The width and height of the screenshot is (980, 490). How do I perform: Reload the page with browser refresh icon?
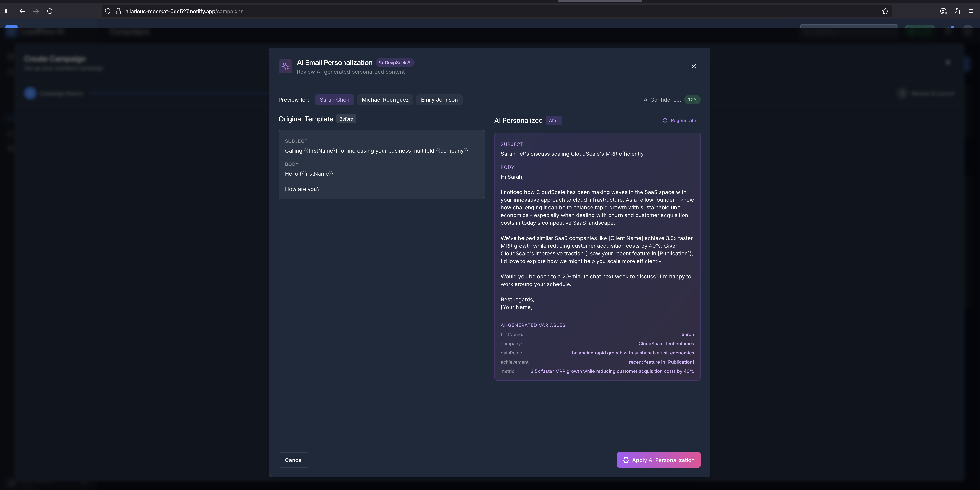50,11
